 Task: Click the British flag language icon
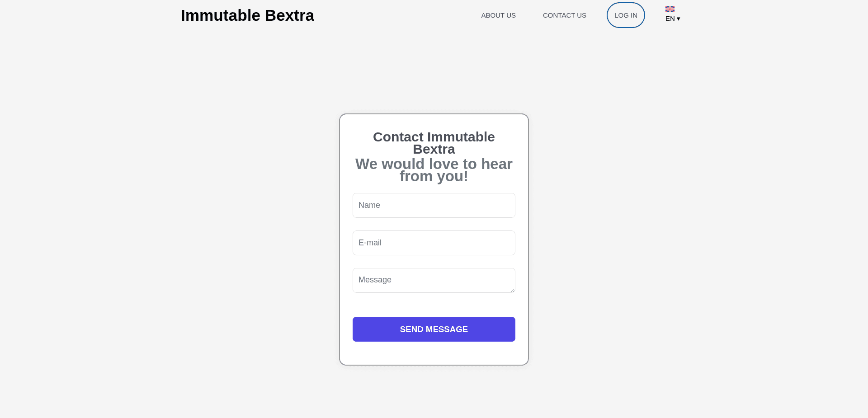[670, 9]
